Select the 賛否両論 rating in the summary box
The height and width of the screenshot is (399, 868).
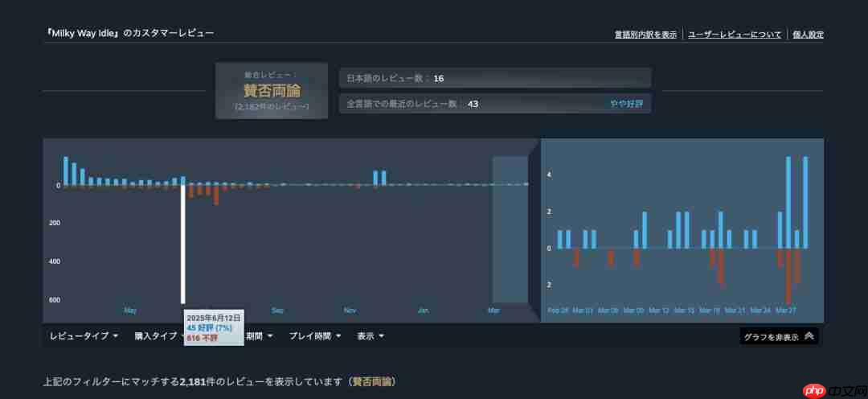coord(272,90)
